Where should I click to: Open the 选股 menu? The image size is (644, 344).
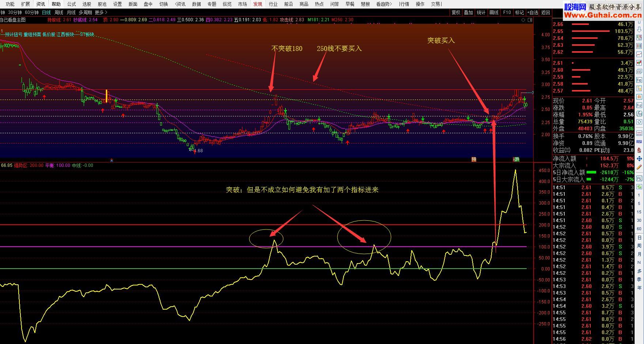click(x=87, y=4)
